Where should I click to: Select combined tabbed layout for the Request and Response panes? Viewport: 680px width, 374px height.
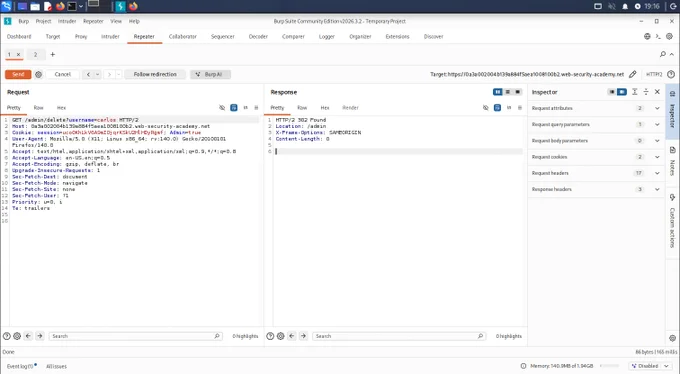517,92
